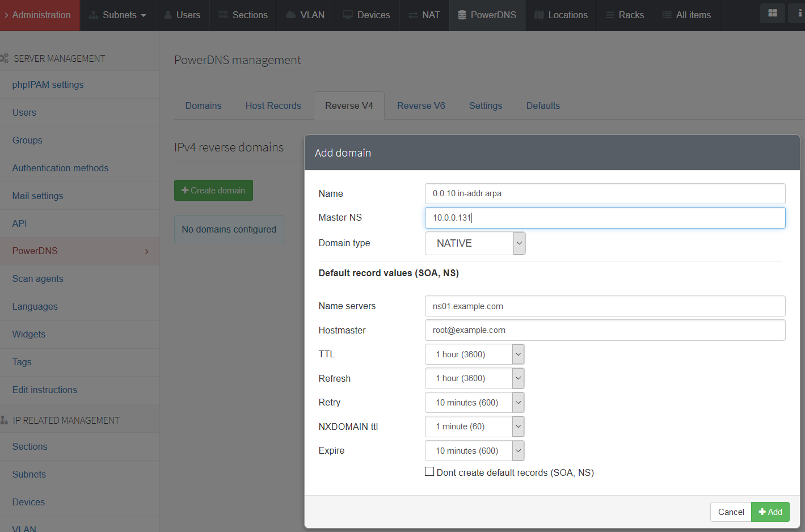Click the green Add button
The height and width of the screenshot is (532, 805).
pos(770,512)
